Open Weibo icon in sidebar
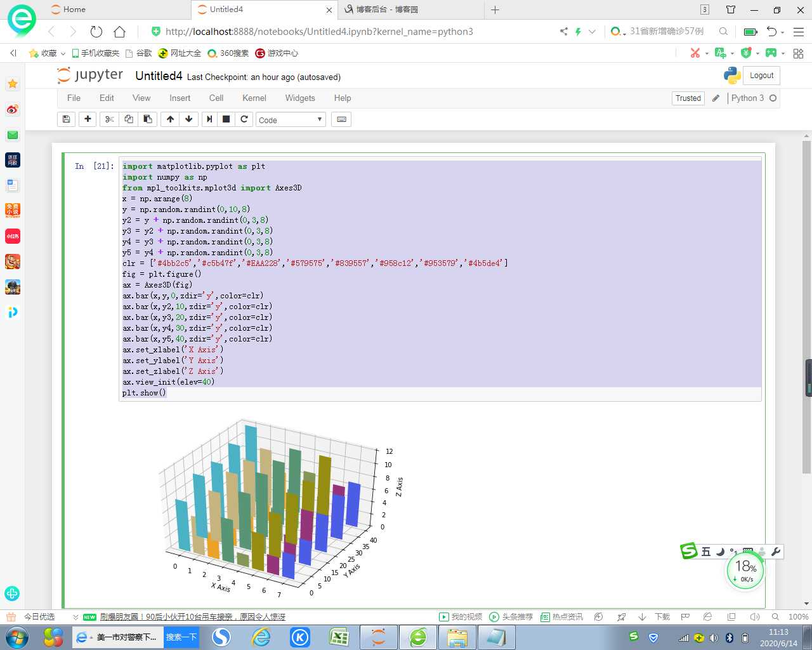Image resolution: width=812 pixels, height=650 pixels. [x=13, y=109]
